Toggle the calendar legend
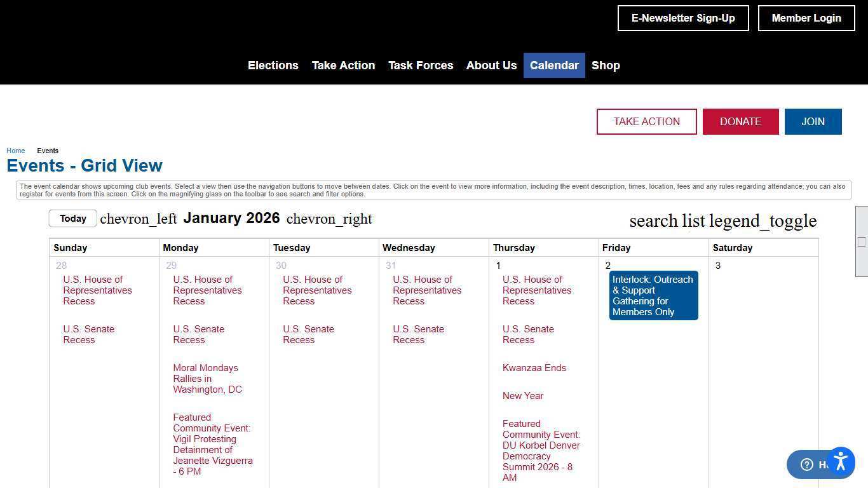Image resolution: width=868 pixels, height=488 pixels. pos(763,221)
